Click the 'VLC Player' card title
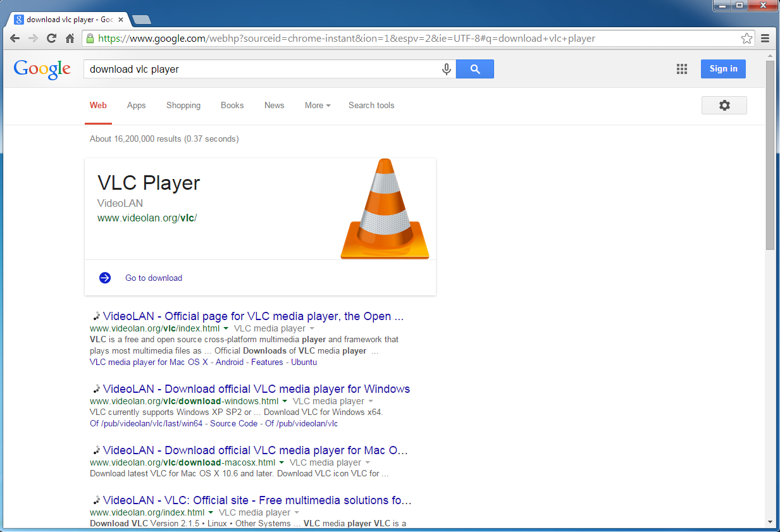This screenshot has height=532, width=780. [x=149, y=183]
